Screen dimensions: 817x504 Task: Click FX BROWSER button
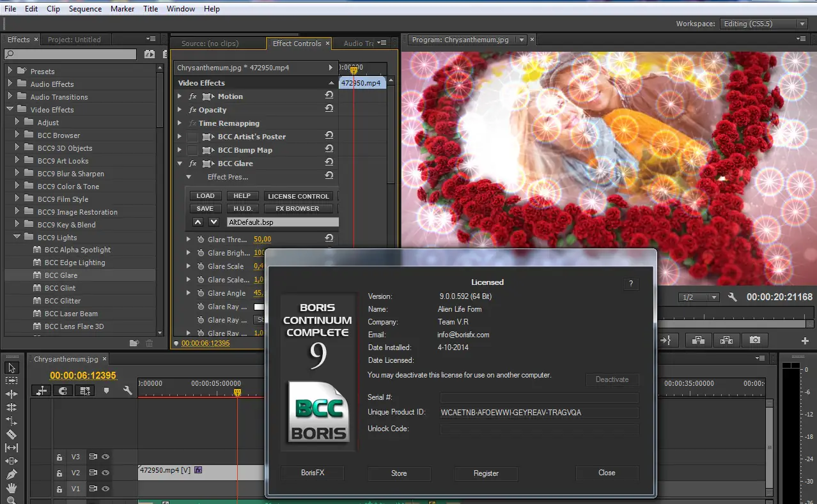click(297, 208)
